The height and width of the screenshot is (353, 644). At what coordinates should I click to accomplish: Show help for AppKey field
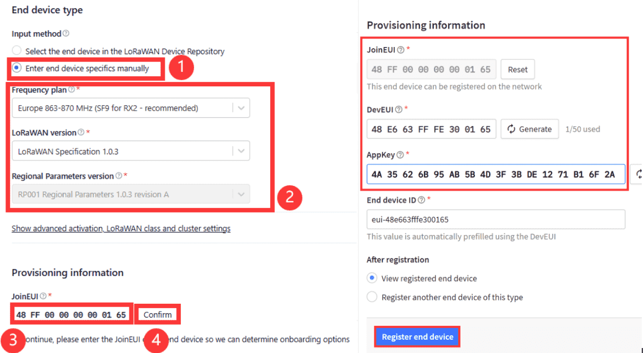[400, 155]
